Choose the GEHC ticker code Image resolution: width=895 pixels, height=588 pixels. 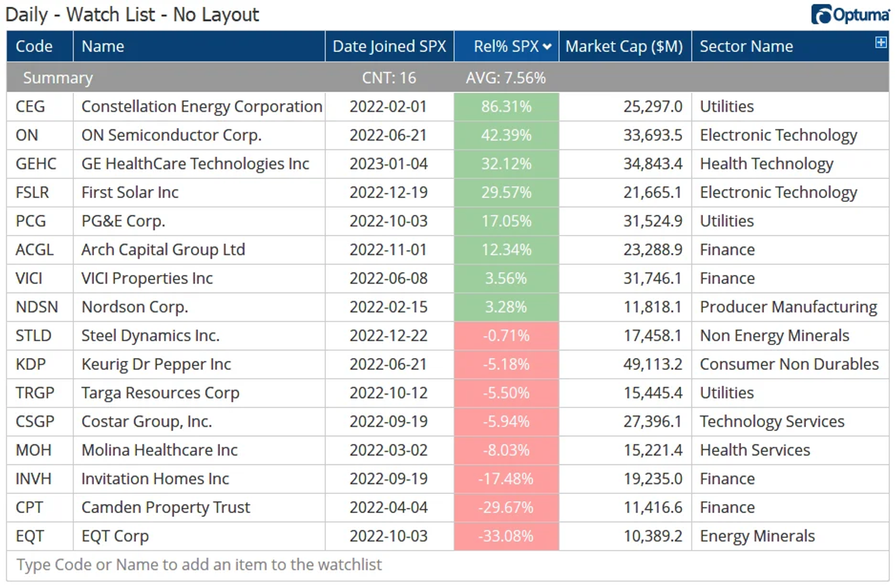click(36, 164)
